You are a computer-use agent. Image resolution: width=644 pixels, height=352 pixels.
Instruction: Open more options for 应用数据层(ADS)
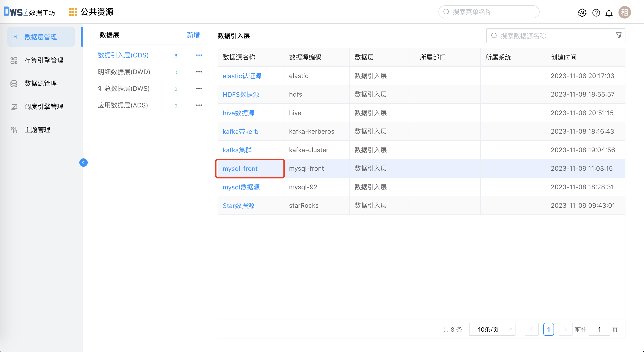tap(199, 105)
